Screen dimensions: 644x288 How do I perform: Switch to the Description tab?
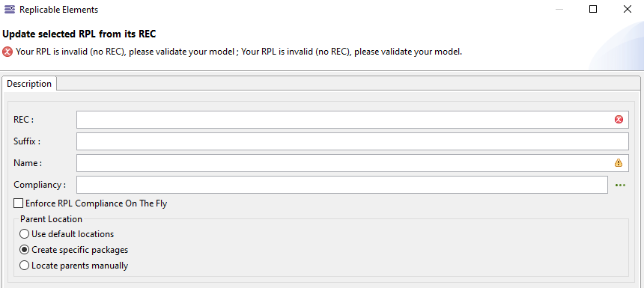29,84
